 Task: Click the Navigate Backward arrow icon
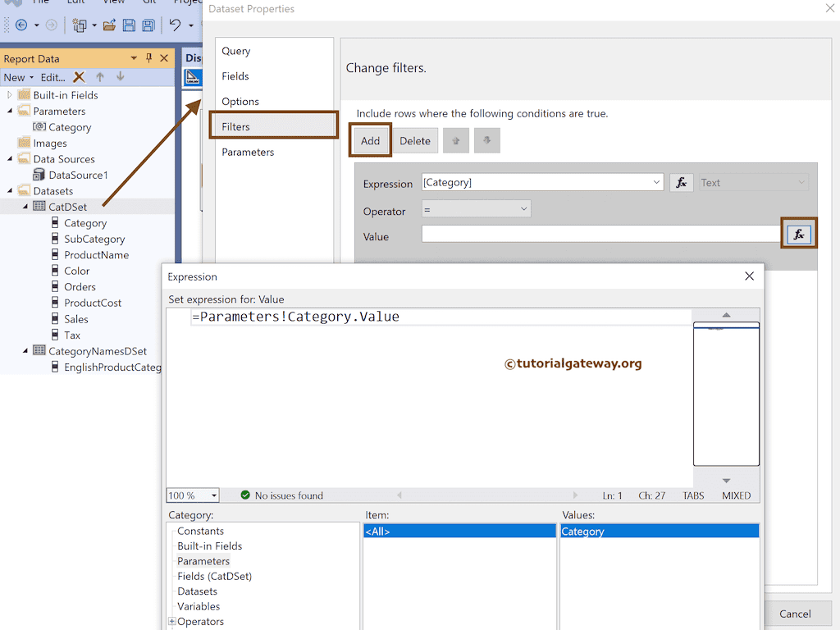[20, 25]
